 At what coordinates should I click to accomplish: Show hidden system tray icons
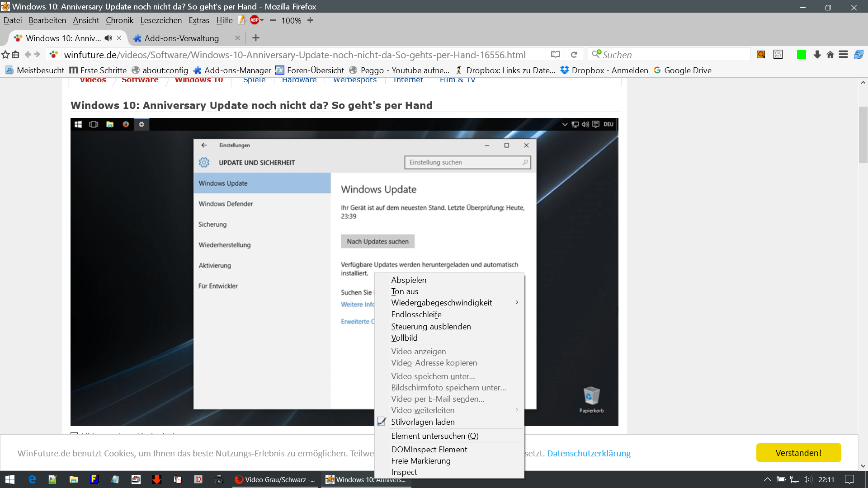[x=767, y=479]
